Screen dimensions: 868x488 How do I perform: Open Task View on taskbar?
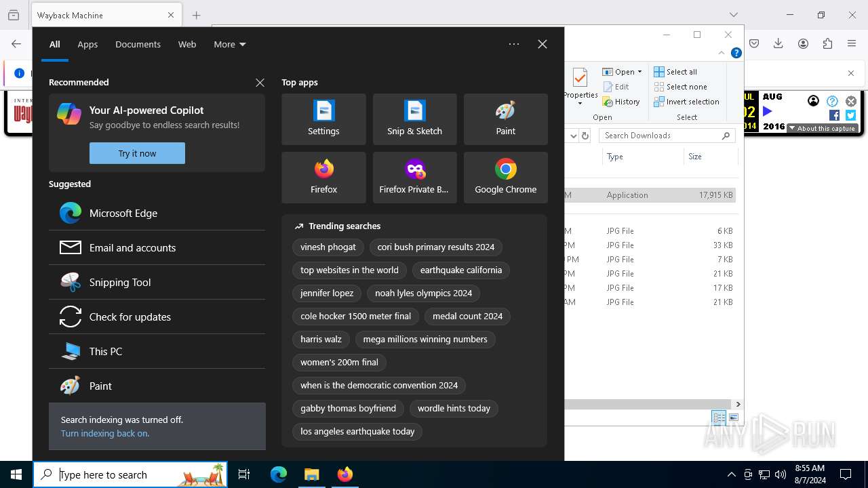pos(244,474)
